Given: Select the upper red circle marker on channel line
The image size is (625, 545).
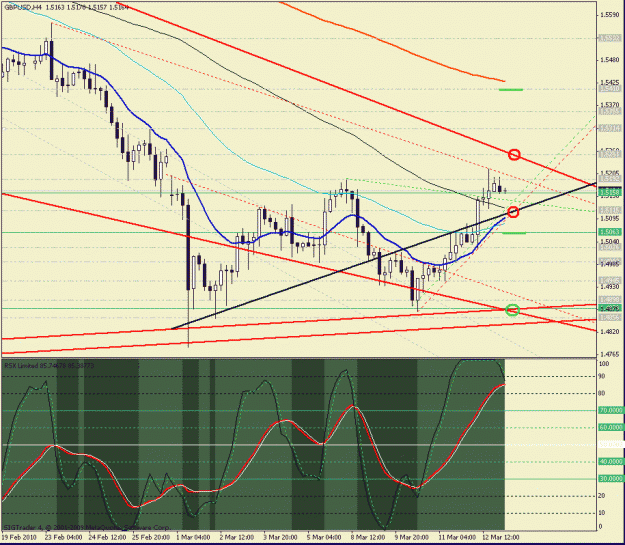Looking at the screenshot, I should (514, 154).
